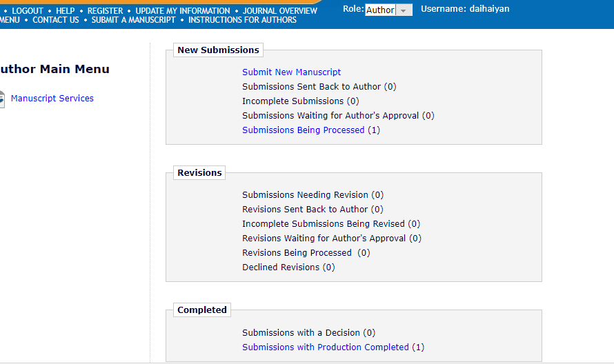Screen dimensions: 614x364
Task: Open UPDATE MY INFORMATION page
Action: (x=183, y=11)
